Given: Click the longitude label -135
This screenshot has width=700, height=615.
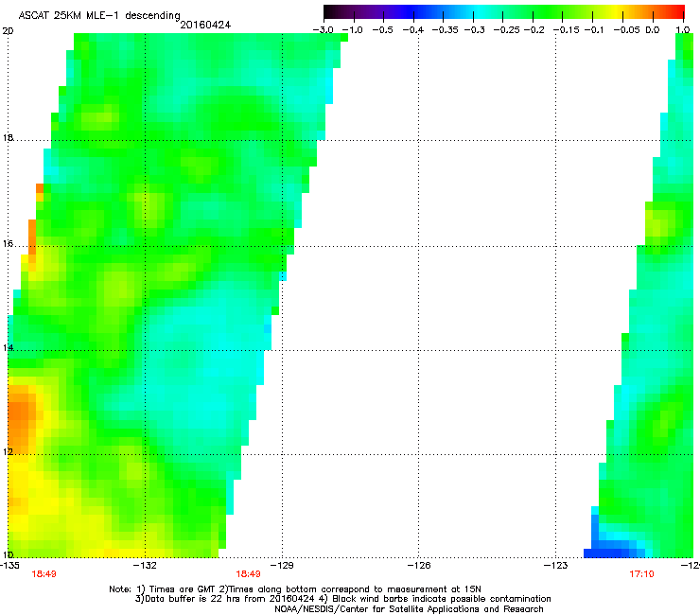Looking at the screenshot, I should (x=9, y=566).
